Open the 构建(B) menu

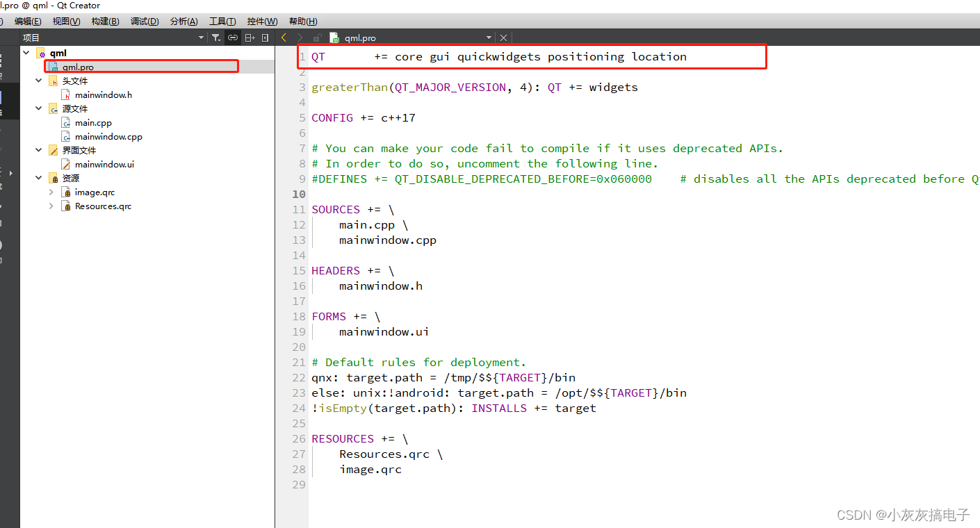coord(106,22)
